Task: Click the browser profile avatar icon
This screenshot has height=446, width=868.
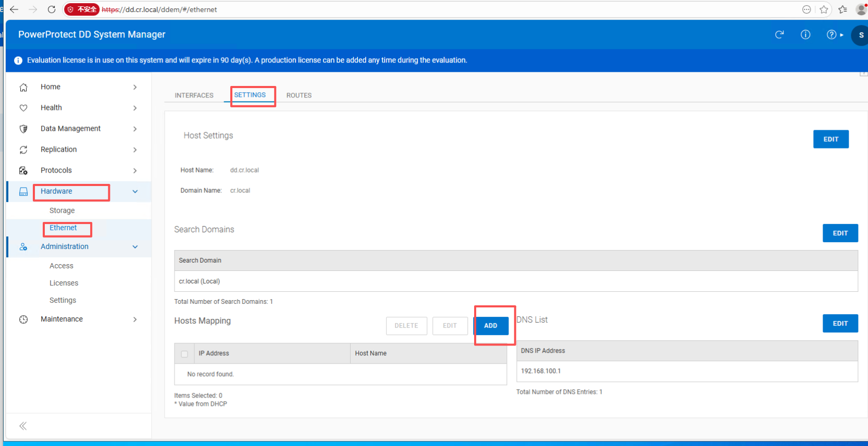Action: point(861,9)
